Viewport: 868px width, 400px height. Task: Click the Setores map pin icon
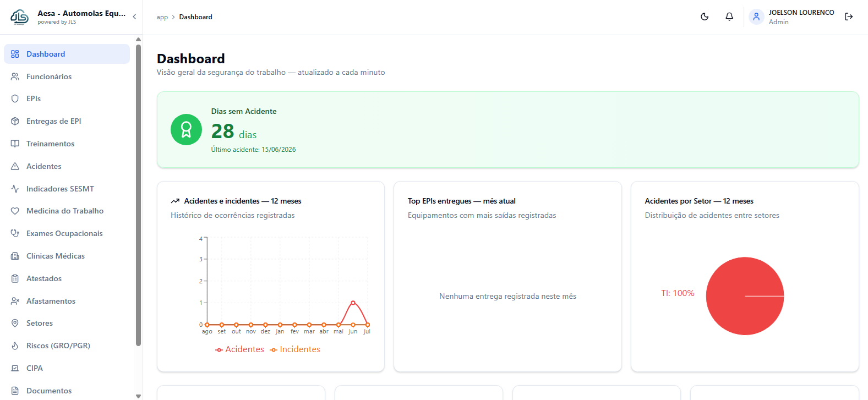pos(15,323)
